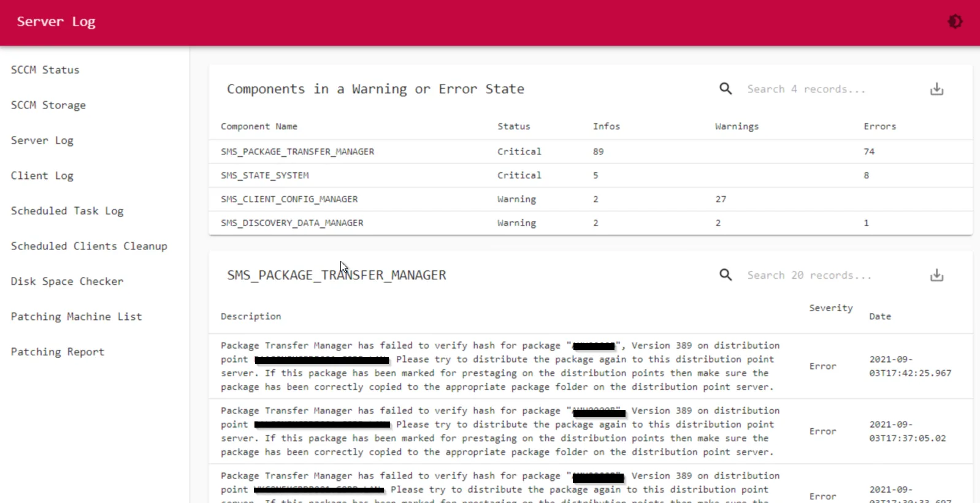Click the 89 infos value
The width and height of the screenshot is (980, 503).
coord(599,151)
